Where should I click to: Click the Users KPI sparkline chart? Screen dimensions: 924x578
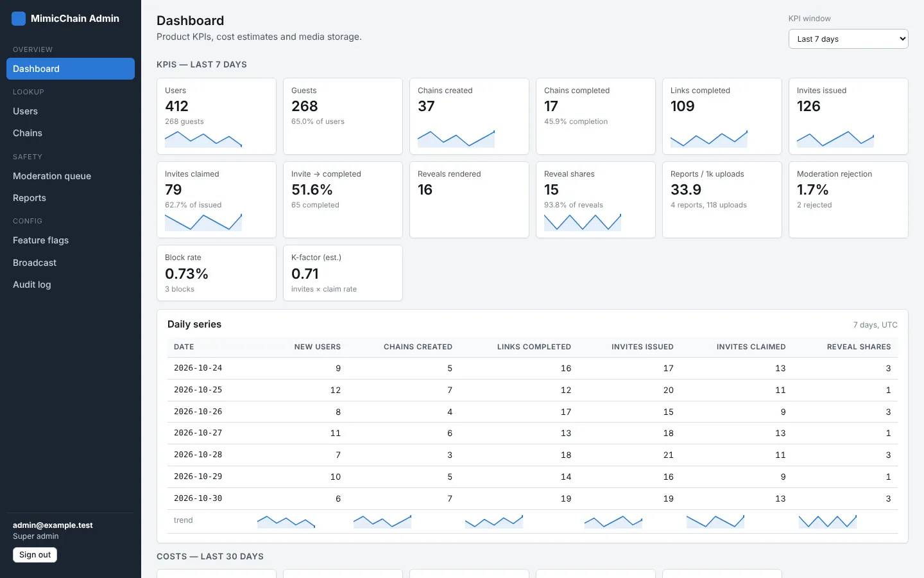click(x=203, y=139)
